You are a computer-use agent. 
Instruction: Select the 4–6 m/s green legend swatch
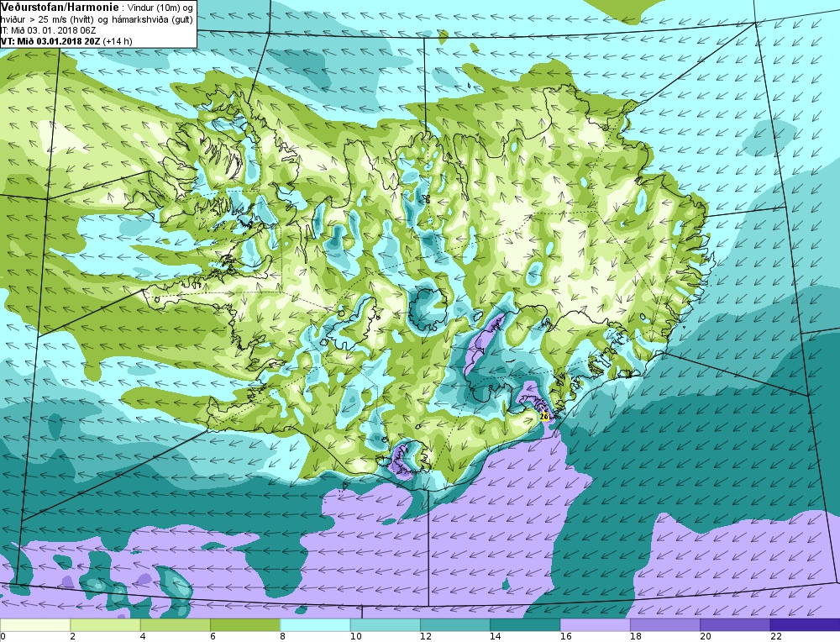[x=176, y=625]
